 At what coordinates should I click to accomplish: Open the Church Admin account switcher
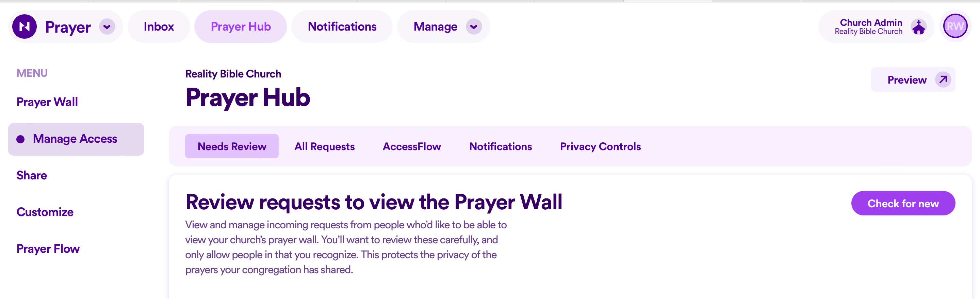871,26
